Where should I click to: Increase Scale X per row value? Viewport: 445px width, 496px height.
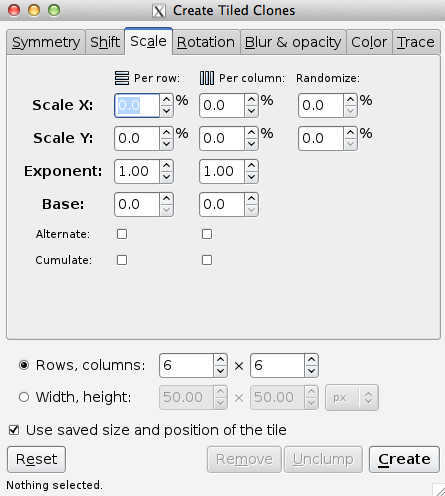166,100
